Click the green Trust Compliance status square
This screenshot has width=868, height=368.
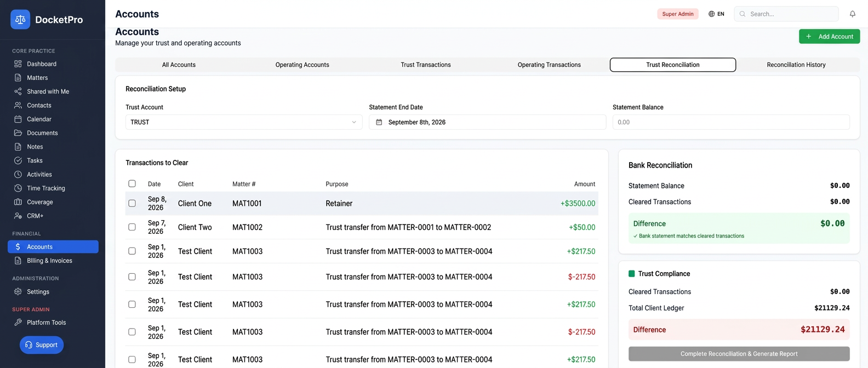(x=631, y=274)
